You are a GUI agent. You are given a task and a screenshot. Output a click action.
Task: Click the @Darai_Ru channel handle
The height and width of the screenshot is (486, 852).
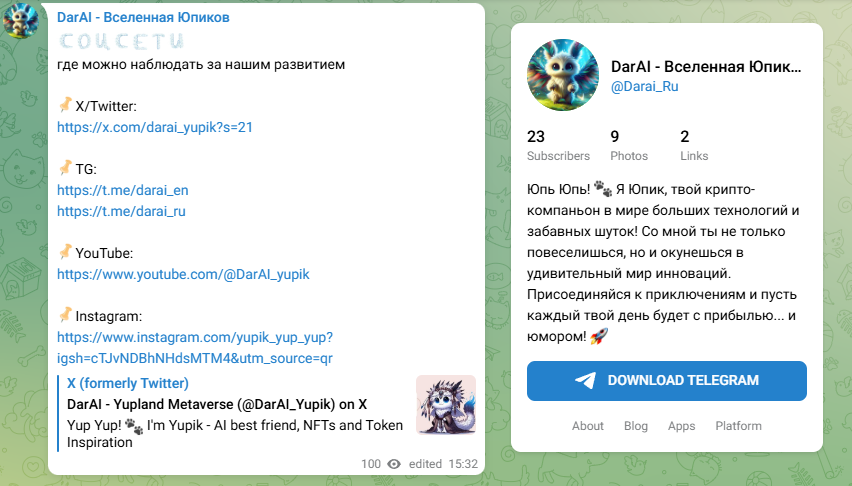coord(644,86)
